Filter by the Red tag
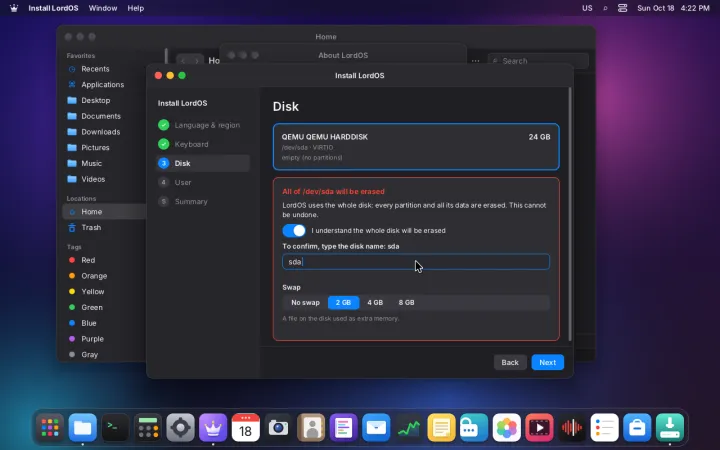720x450 pixels. pos(104,260)
